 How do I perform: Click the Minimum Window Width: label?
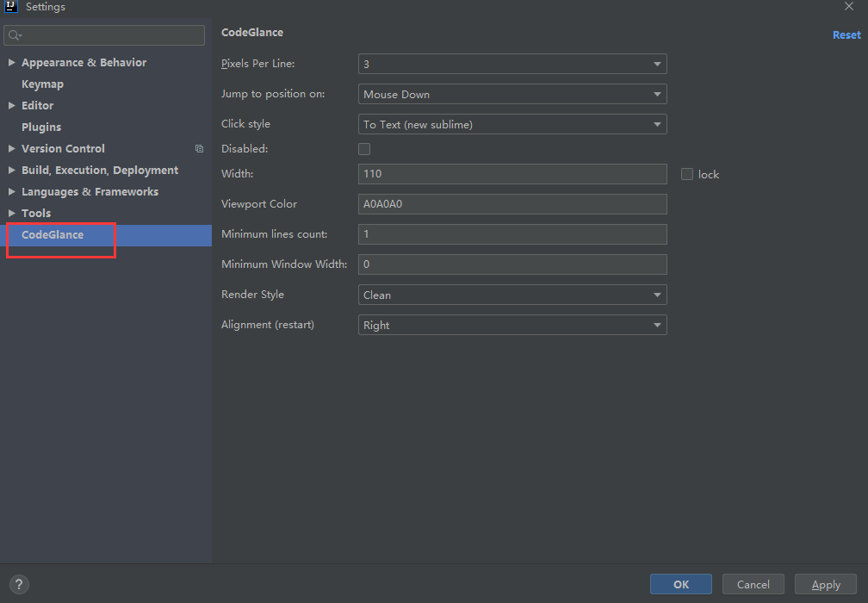pyautogui.click(x=284, y=264)
